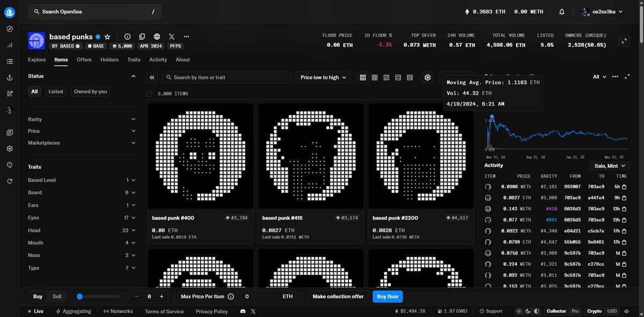Expand the Beard trait filter
This screenshot has width=644, height=317.
[x=82, y=193]
